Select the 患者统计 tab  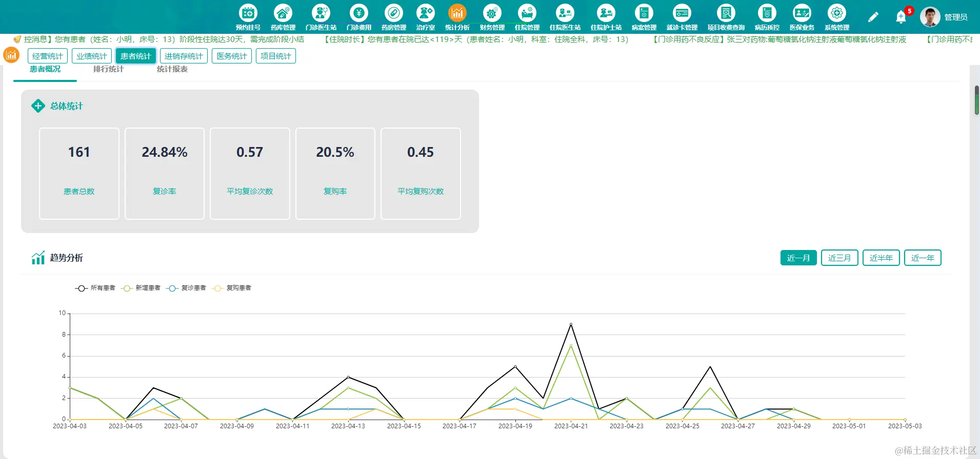(136, 56)
